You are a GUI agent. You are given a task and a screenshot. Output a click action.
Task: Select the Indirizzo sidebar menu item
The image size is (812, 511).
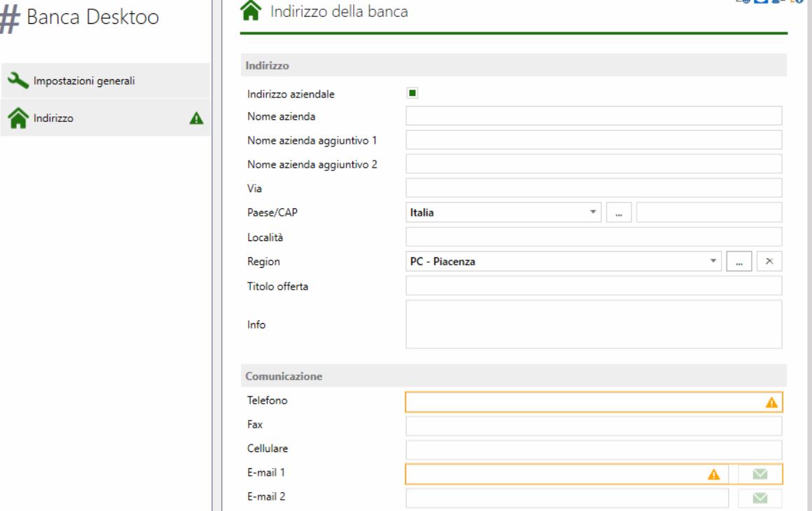[106, 118]
